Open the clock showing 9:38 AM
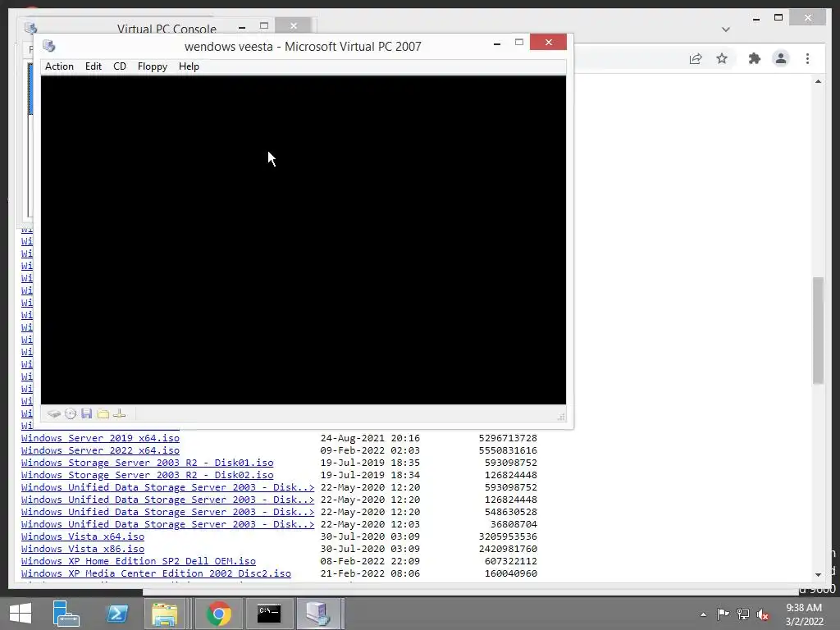Viewport: 840px width, 630px height. tap(804, 614)
